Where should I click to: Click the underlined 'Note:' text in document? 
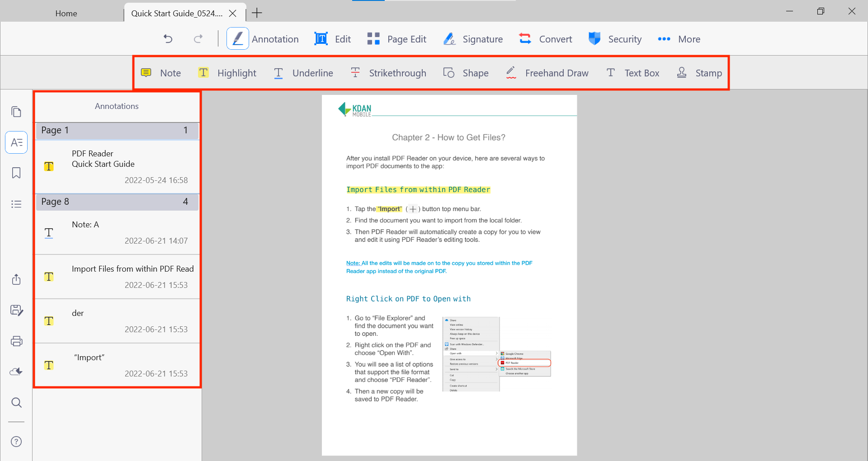pyautogui.click(x=353, y=263)
